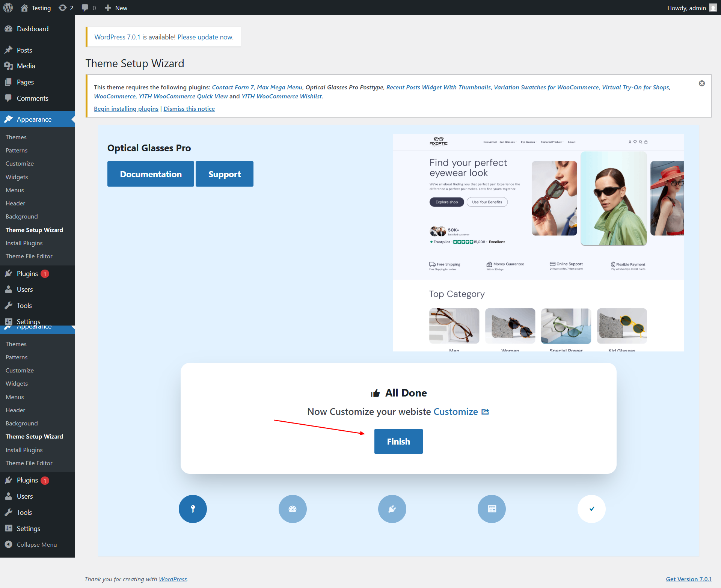Viewport: 721px width, 588px height.
Task: Open the admin bar comments bubble showing 0
Action: pyautogui.click(x=89, y=8)
